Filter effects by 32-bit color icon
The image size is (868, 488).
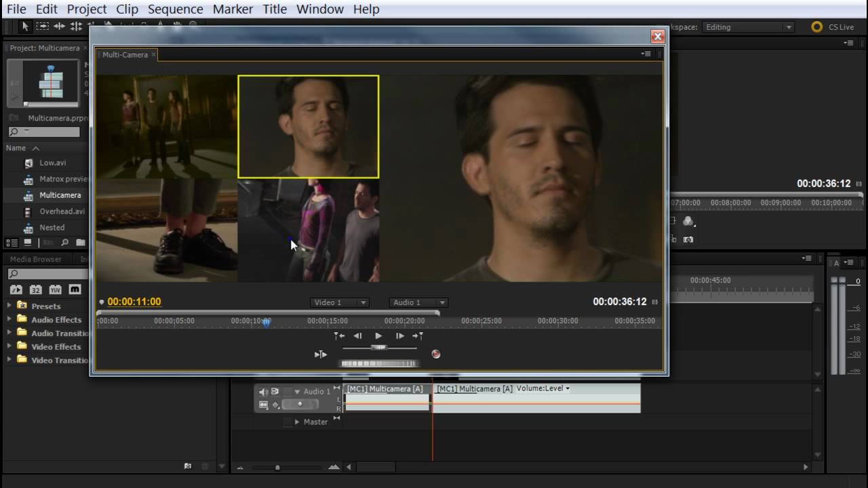(35, 289)
